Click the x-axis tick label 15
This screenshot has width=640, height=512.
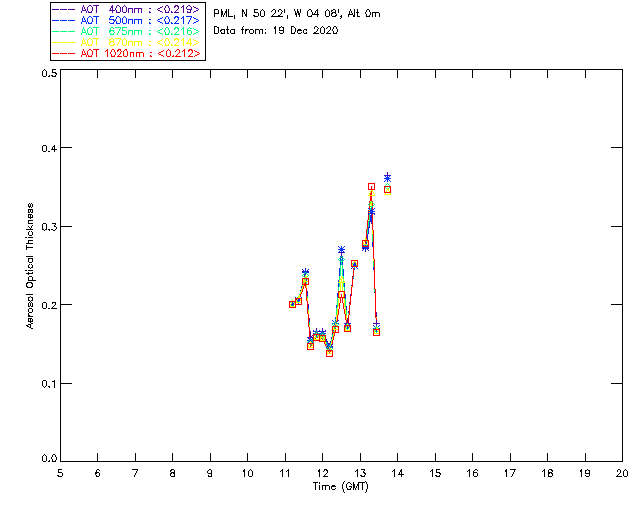click(x=435, y=473)
